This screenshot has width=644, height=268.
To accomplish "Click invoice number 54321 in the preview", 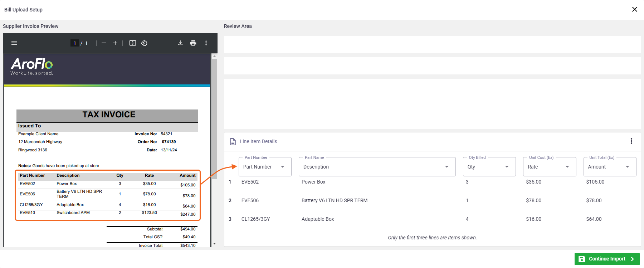I will [x=166, y=134].
